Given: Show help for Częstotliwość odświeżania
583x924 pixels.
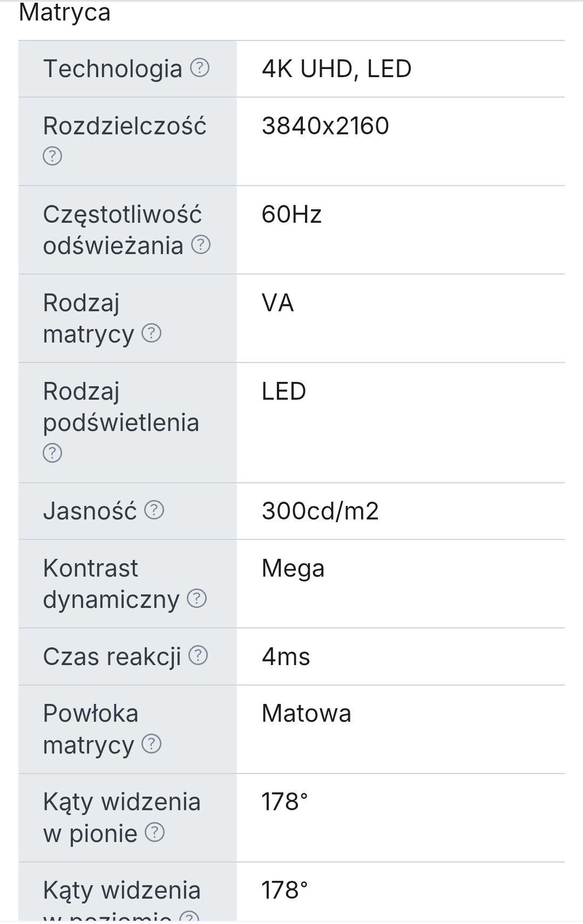Looking at the screenshot, I should click(x=201, y=245).
